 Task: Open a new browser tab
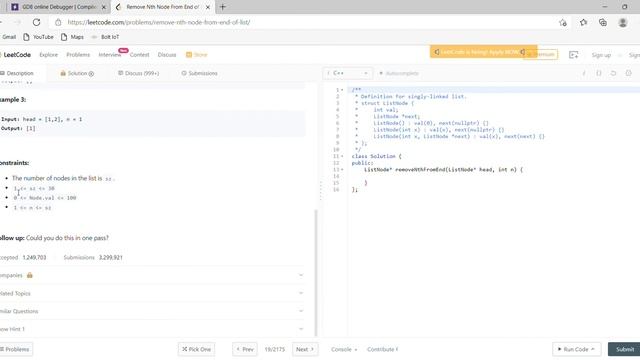click(x=222, y=7)
